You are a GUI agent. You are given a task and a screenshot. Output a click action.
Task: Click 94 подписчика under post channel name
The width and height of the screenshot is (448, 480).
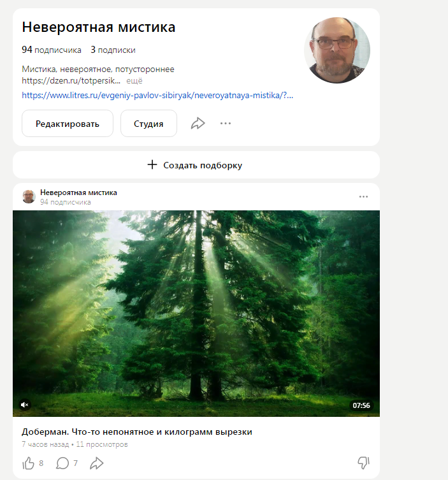click(x=66, y=202)
